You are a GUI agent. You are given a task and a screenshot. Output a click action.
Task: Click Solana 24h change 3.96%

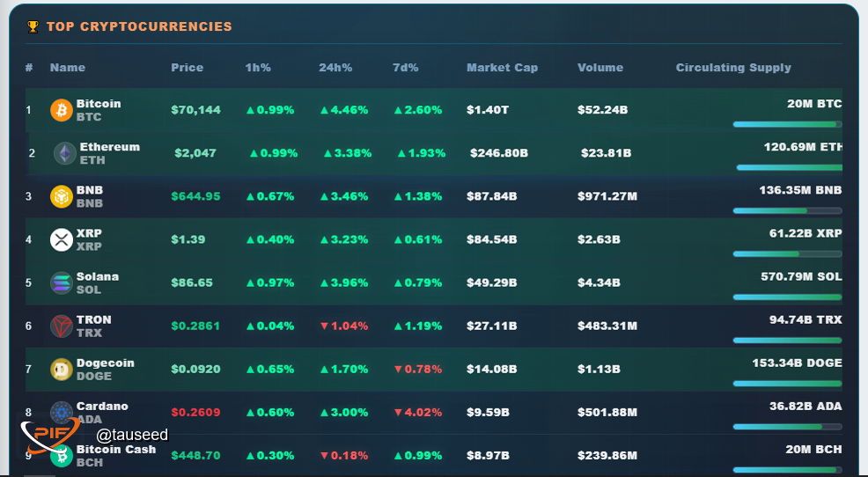point(344,283)
